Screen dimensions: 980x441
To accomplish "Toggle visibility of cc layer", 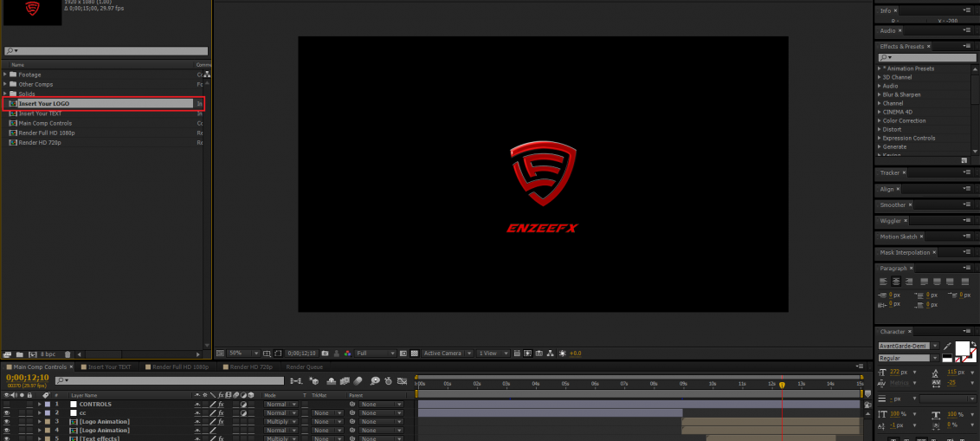I will (x=6, y=413).
